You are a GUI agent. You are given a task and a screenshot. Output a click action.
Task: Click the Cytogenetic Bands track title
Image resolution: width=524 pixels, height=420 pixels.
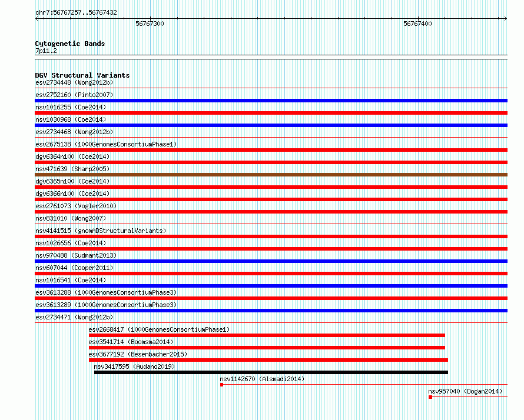[70, 44]
